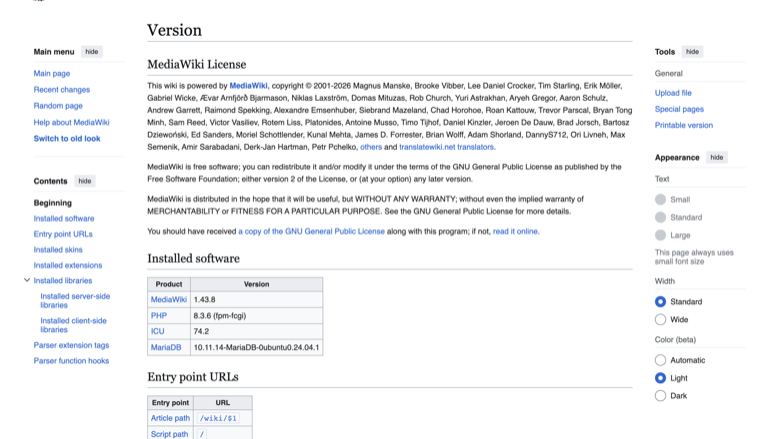Click the 'Version' page heading
The width and height of the screenshot is (780, 439).
pyautogui.click(x=174, y=30)
